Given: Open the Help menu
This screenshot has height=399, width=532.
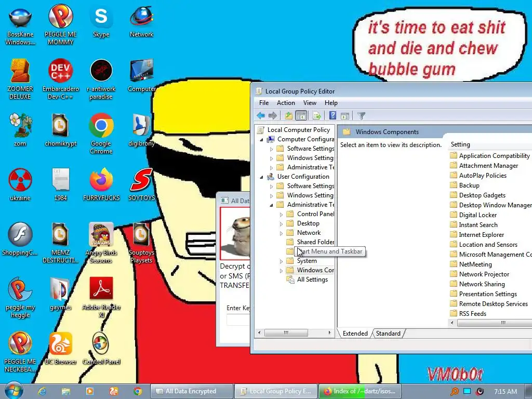Looking at the screenshot, I should point(331,103).
